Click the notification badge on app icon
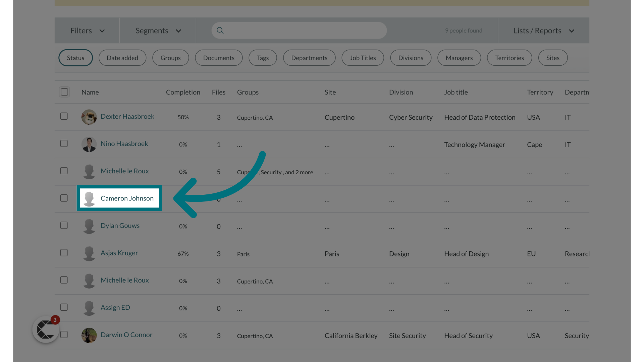 [x=54, y=320]
